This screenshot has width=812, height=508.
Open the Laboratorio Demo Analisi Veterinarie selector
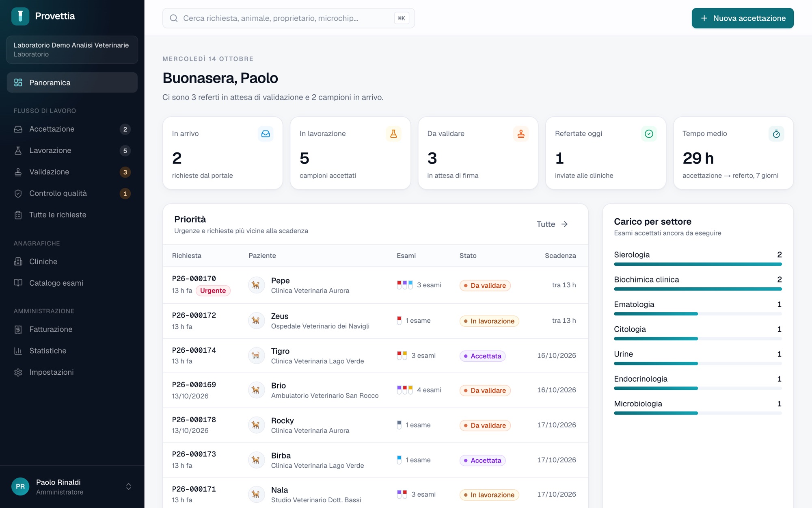coord(72,50)
